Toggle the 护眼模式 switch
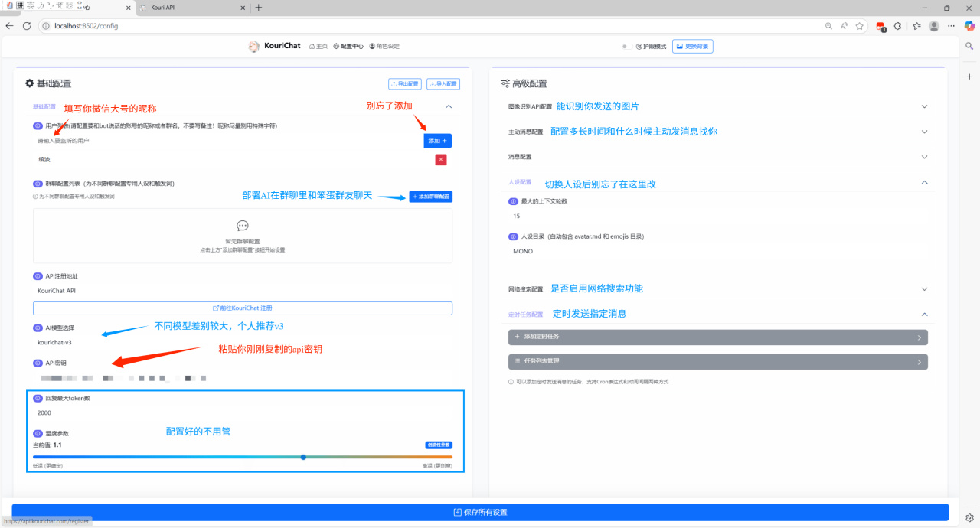The image size is (980, 528). coord(628,47)
